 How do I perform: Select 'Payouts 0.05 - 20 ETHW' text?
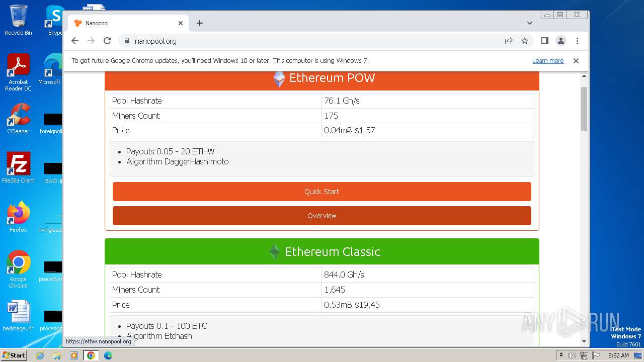click(x=171, y=151)
